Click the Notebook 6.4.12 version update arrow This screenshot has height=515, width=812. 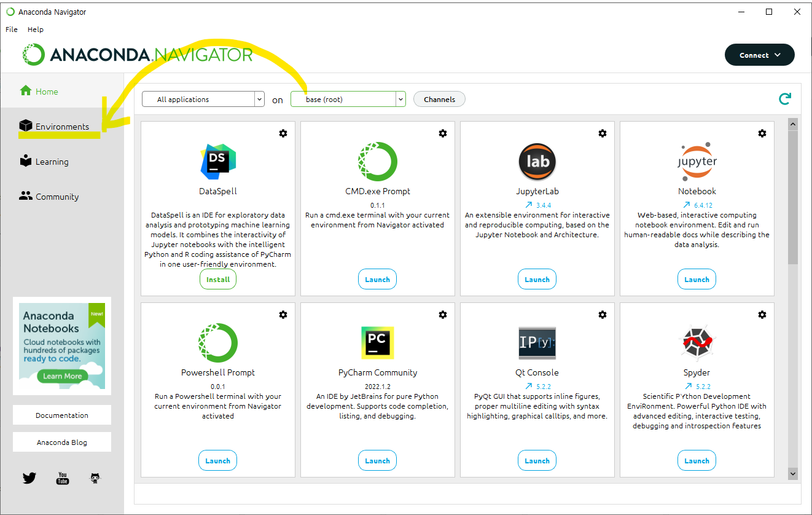point(687,205)
